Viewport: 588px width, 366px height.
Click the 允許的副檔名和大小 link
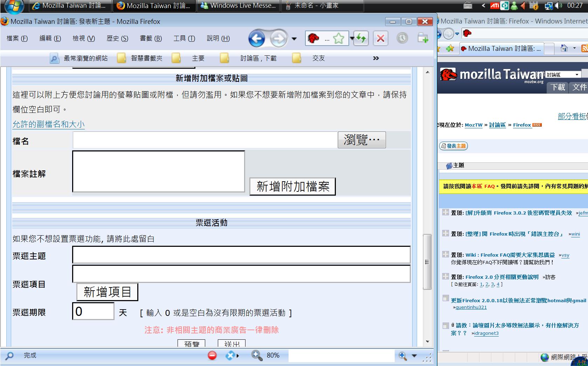coord(48,124)
